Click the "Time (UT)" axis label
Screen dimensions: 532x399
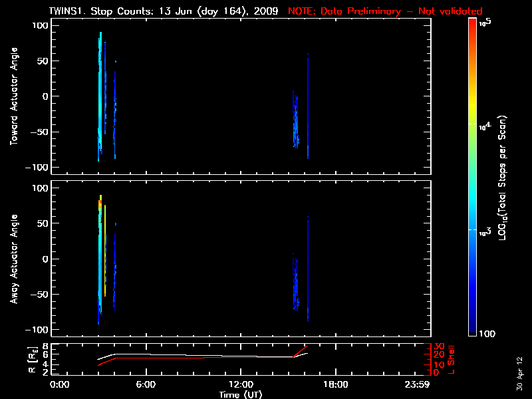point(241,394)
